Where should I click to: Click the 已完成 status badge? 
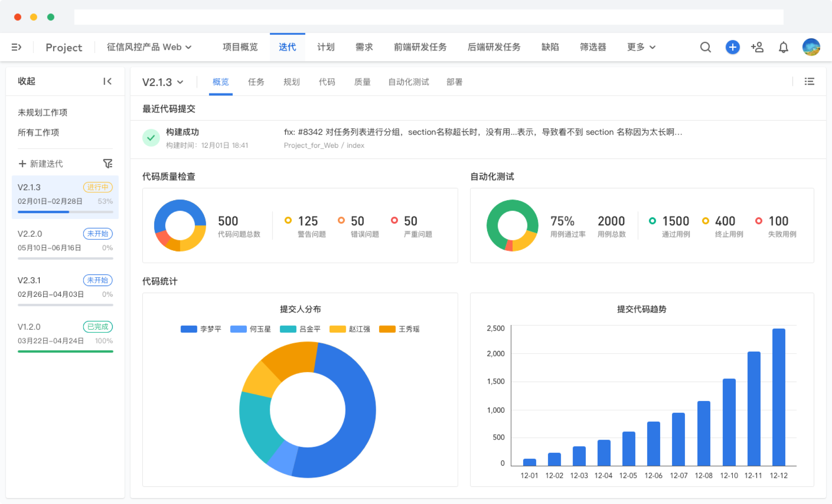click(x=98, y=326)
